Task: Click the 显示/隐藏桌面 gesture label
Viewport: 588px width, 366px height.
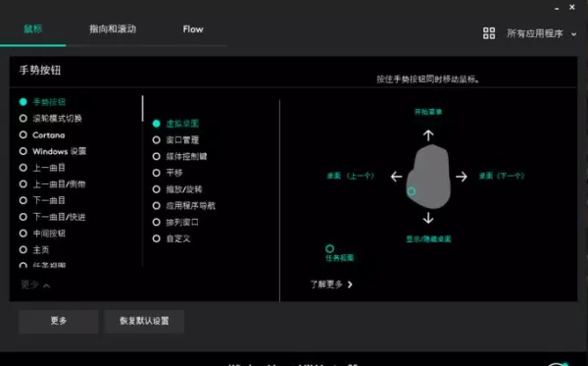Action: point(428,239)
